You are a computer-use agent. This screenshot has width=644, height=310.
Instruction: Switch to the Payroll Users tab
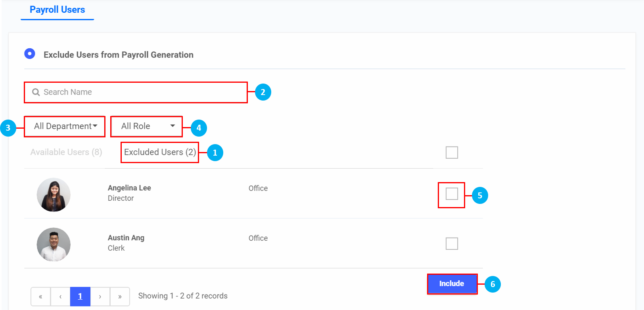click(x=57, y=10)
